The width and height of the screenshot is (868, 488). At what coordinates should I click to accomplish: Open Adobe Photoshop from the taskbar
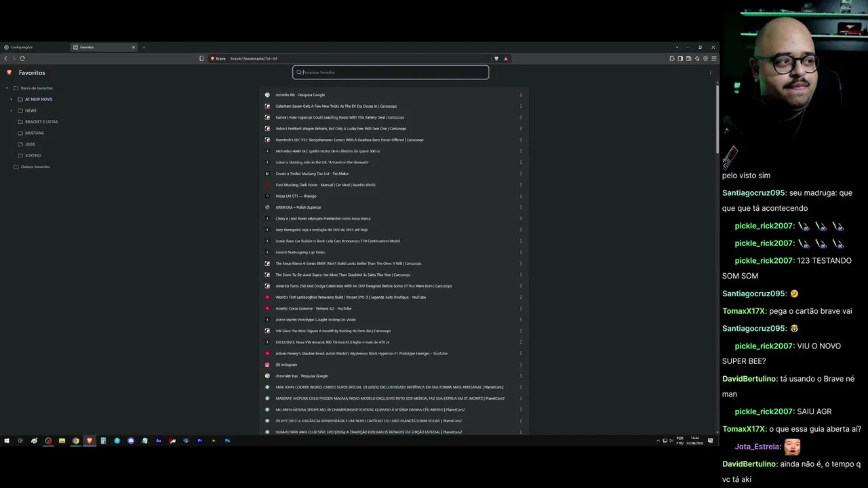coord(227,441)
